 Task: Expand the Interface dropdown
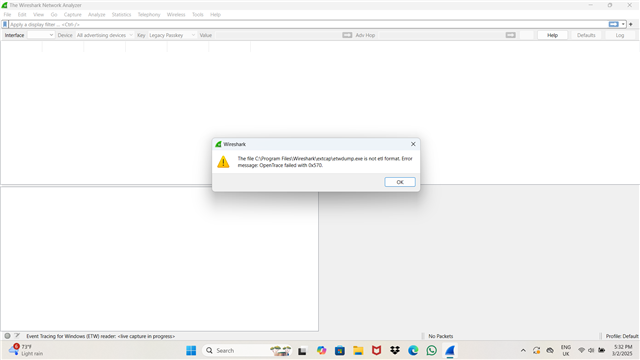pyautogui.click(x=41, y=35)
